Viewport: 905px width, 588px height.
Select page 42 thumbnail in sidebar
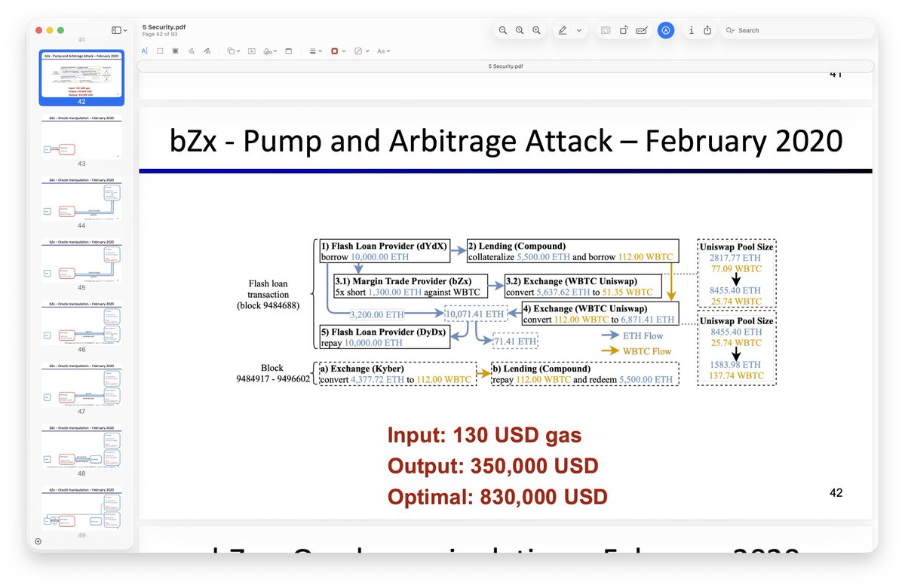pos(81,76)
